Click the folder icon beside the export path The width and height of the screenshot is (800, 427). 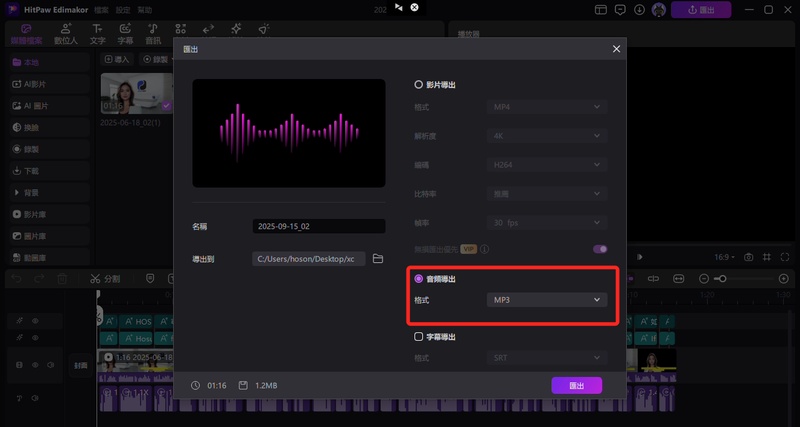click(x=378, y=259)
